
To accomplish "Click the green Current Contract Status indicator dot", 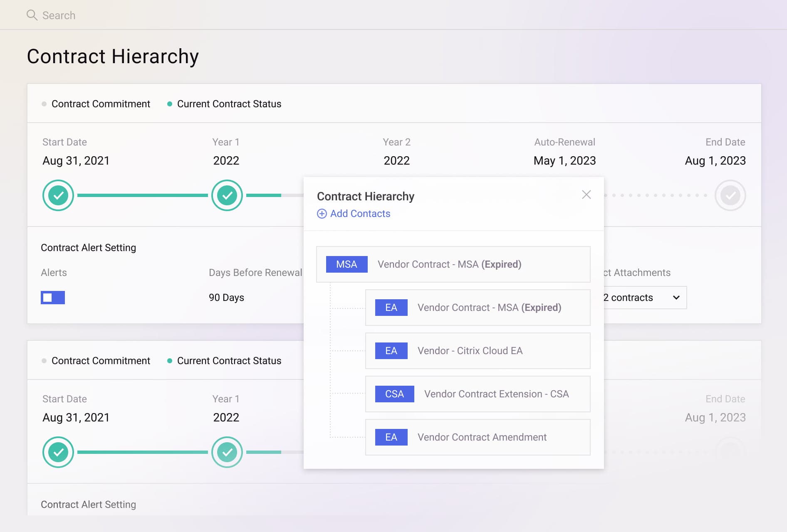I will click(170, 104).
